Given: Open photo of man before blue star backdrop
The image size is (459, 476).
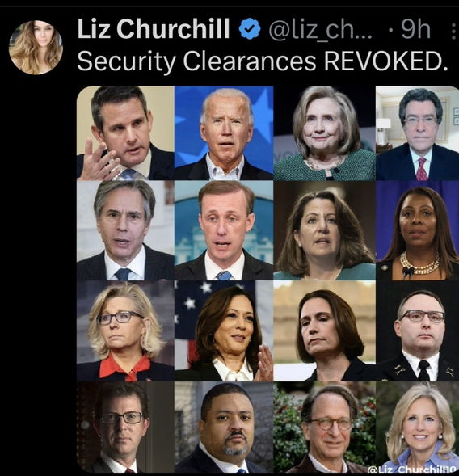Looking at the screenshot, I should coord(224,133).
